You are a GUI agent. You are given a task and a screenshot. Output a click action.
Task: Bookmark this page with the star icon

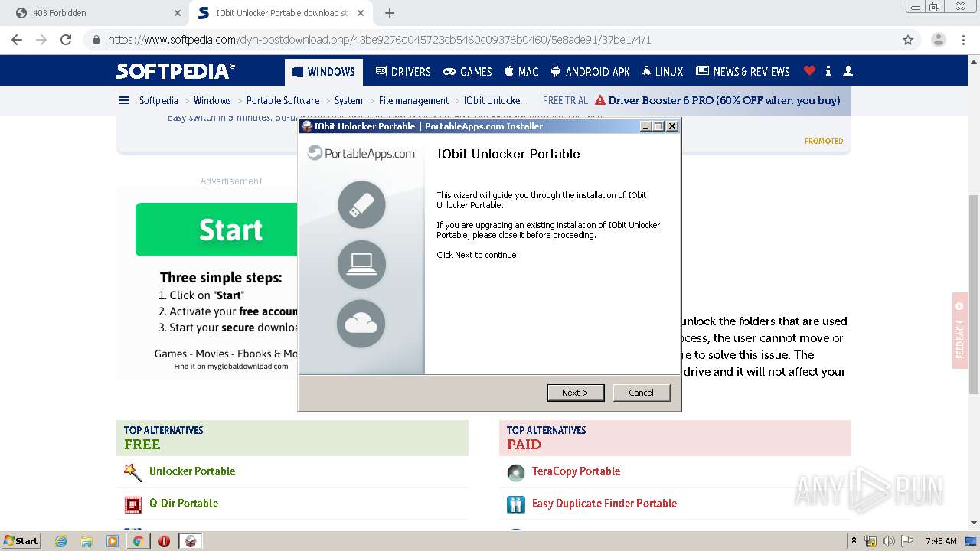click(x=908, y=40)
